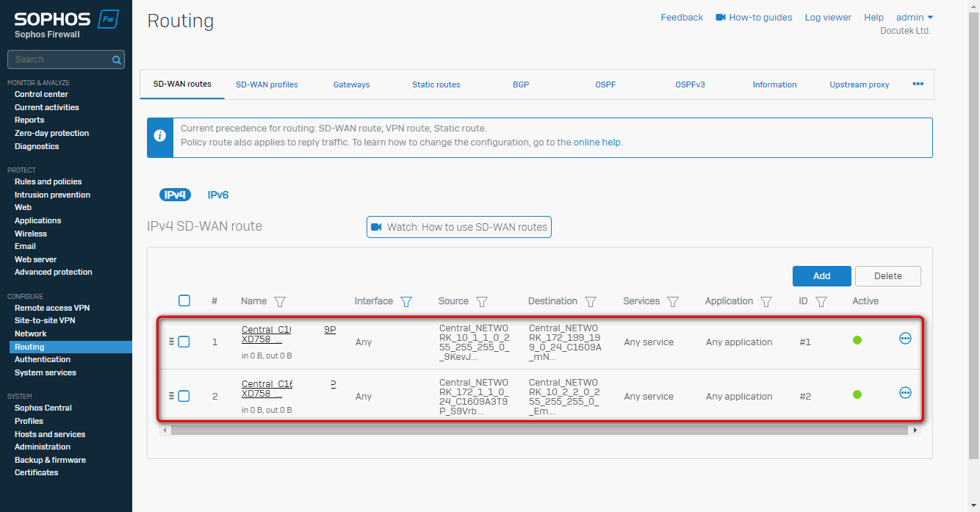The height and width of the screenshot is (512, 980).
Task: Filter the Name column
Action: click(x=279, y=301)
